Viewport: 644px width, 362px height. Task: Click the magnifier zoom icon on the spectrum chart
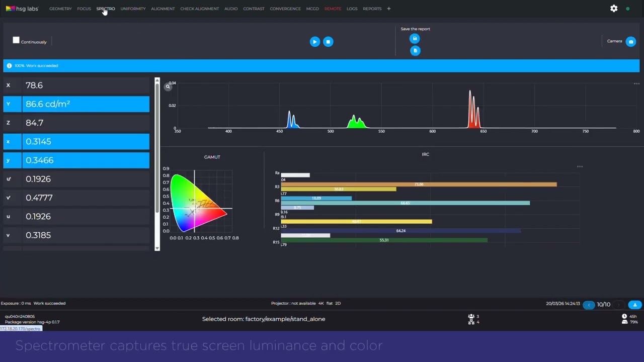tap(168, 86)
